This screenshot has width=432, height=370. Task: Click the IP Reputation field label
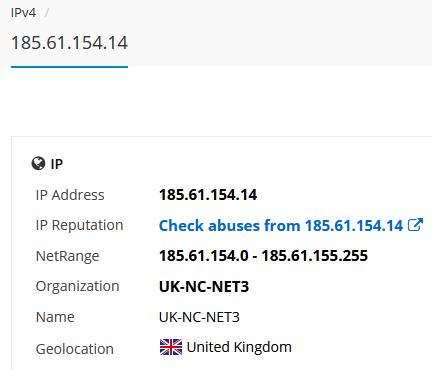79,226
